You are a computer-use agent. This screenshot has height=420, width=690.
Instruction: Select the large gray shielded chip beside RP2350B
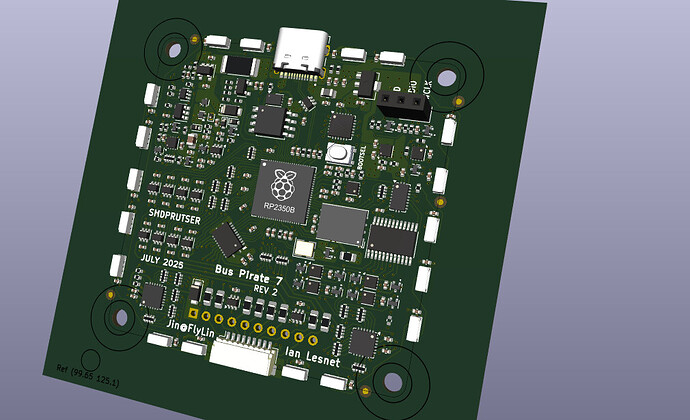click(342, 225)
